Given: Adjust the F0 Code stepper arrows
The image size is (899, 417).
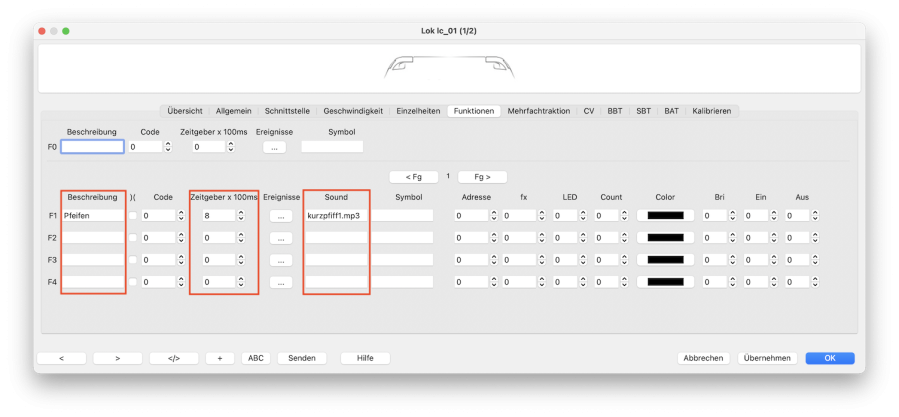Looking at the screenshot, I should 167,147.
